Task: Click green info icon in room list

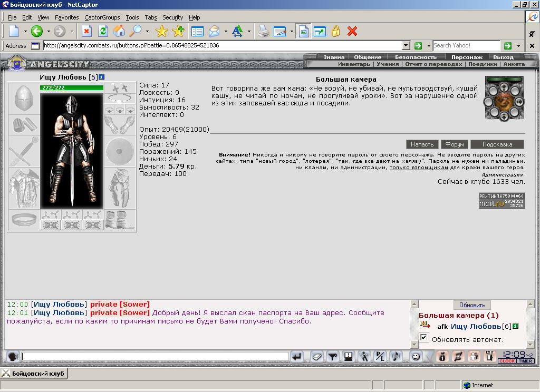Action: 516,326
